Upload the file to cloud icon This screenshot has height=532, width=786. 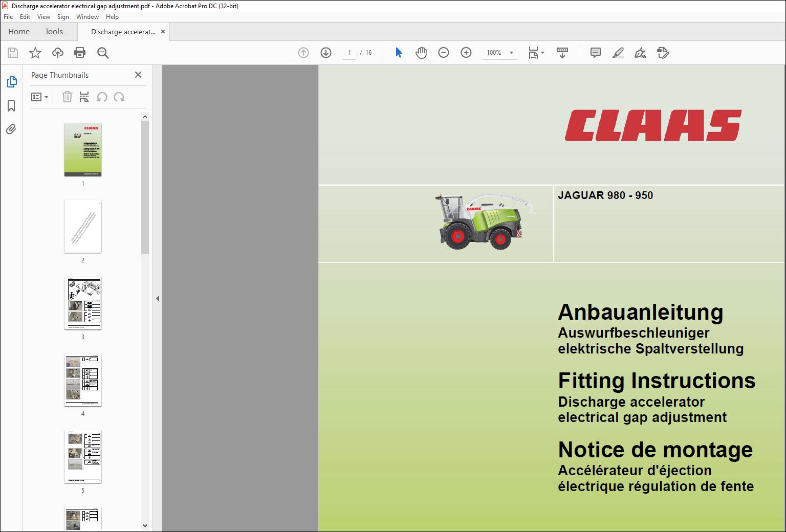[58, 53]
